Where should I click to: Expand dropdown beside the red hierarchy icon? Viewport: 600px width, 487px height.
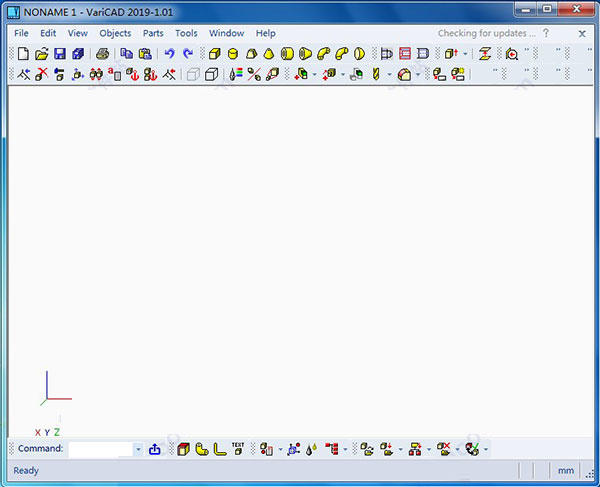click(x=429, y=449)
